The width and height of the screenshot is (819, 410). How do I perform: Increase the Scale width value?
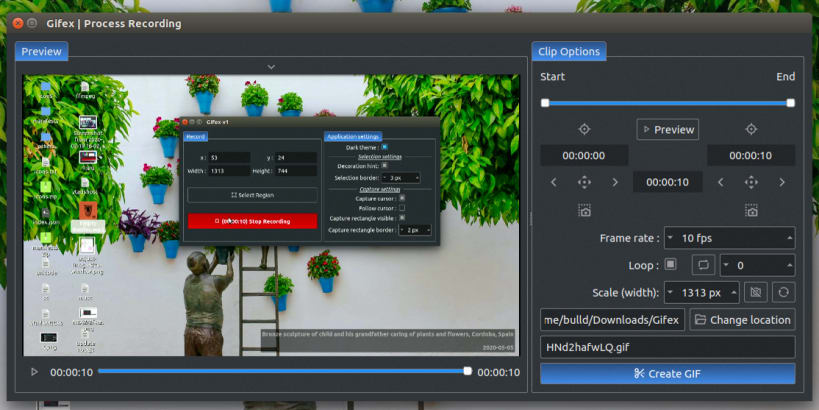tap(733, 292)
